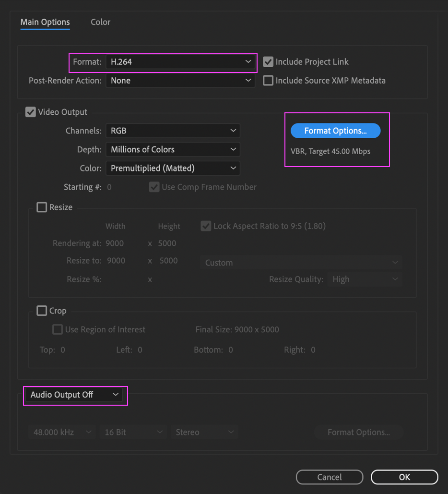The image size is (448, 494).
Task: Confirm settings by clicking OK
Action: point(404,477)
